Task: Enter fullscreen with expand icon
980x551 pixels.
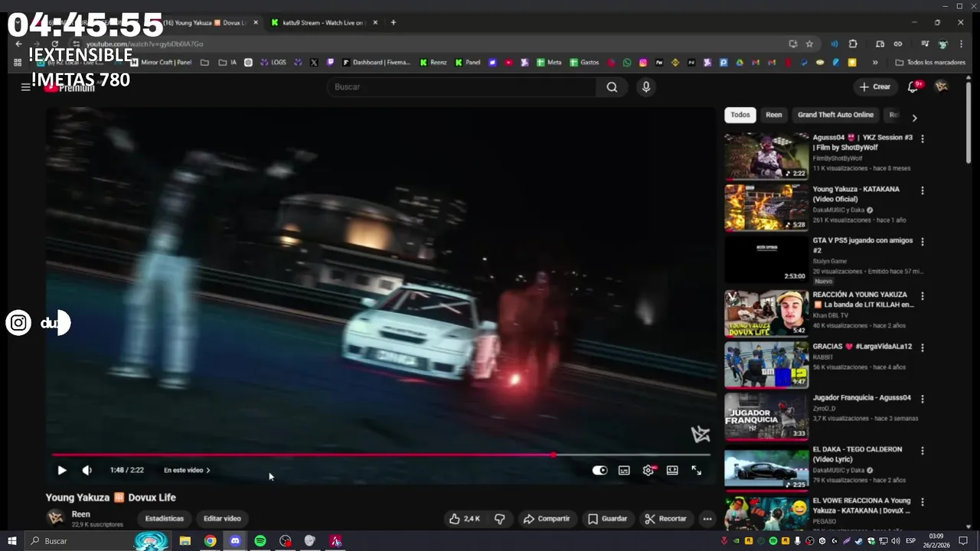Action: pyautogui.click(x=697, y=471)
